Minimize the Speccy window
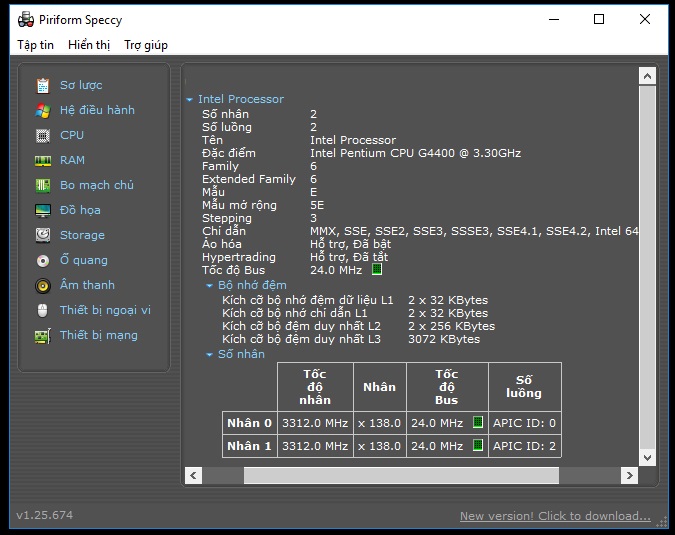The height and width of the screenshot is (535, 675). pos(554,19)
